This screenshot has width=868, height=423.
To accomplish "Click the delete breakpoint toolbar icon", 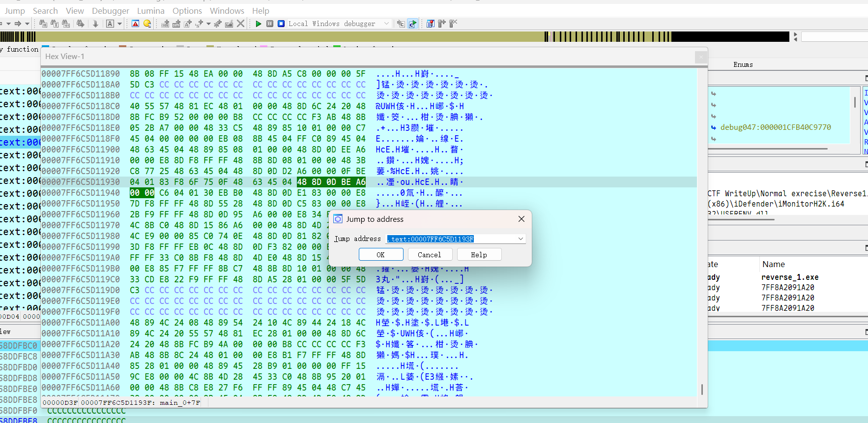I will (453, 24).
